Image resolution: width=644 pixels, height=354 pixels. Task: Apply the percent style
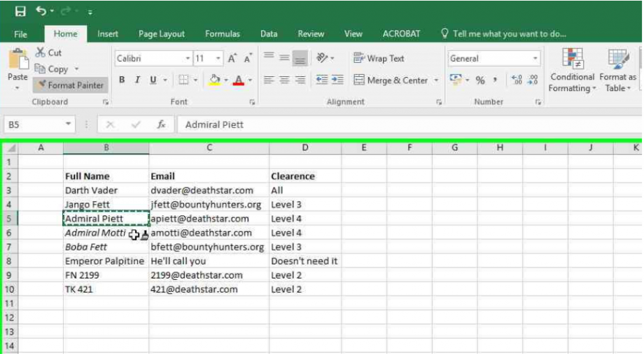click(480, 80)
